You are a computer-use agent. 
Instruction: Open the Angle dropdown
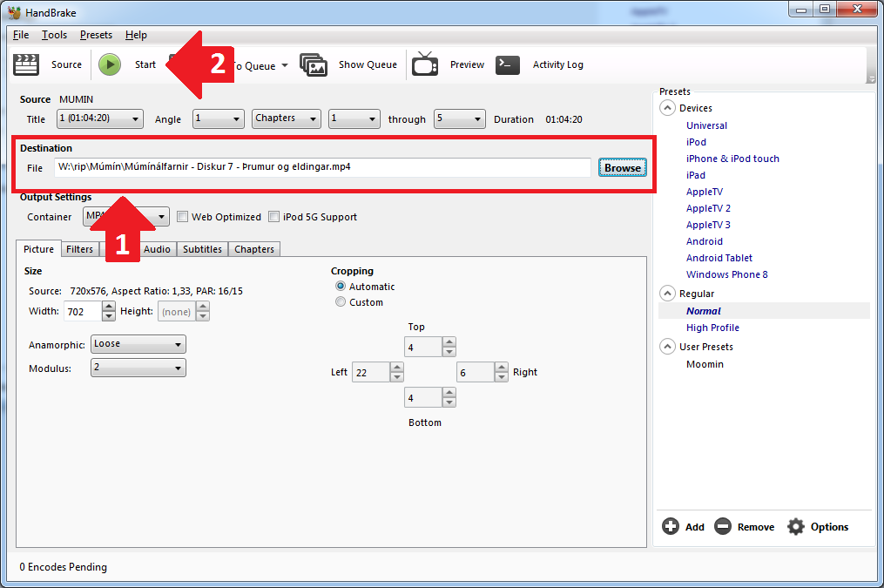point(219,119)
